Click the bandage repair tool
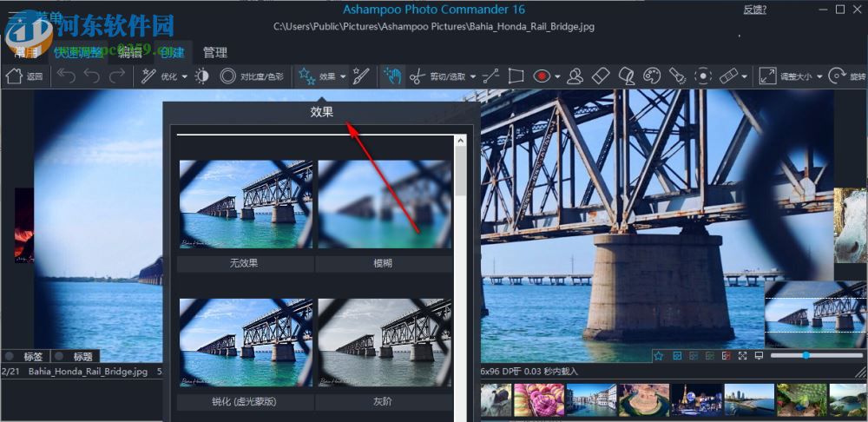Screen dimensions: 868x422 (729, 76)
